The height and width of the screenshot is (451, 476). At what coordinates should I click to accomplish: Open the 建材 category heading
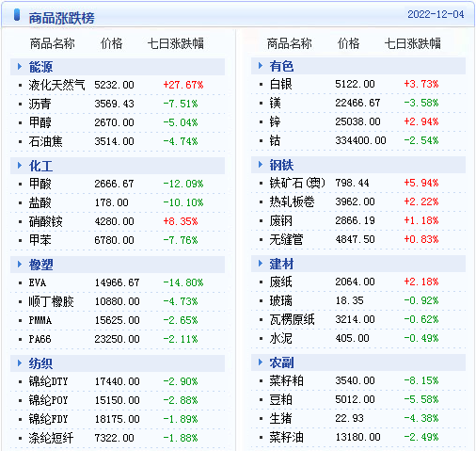(x=281, y=264)
